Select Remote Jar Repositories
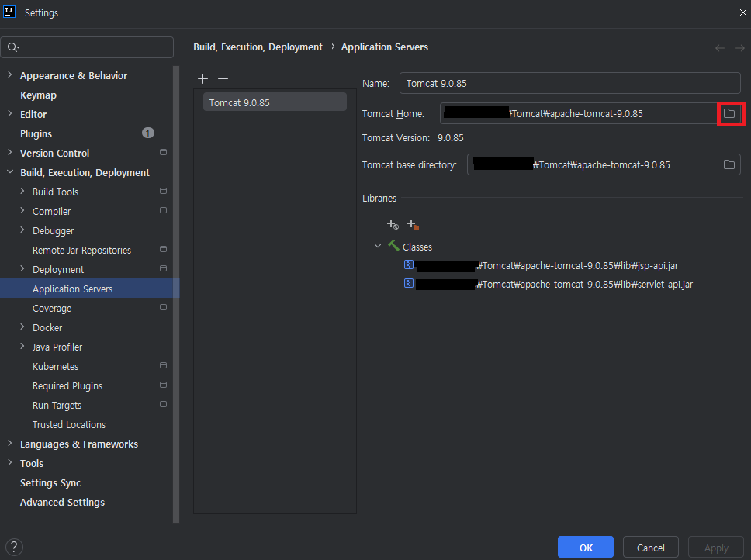Viewport: 751px width, 560px height. [x=82, y=250]
